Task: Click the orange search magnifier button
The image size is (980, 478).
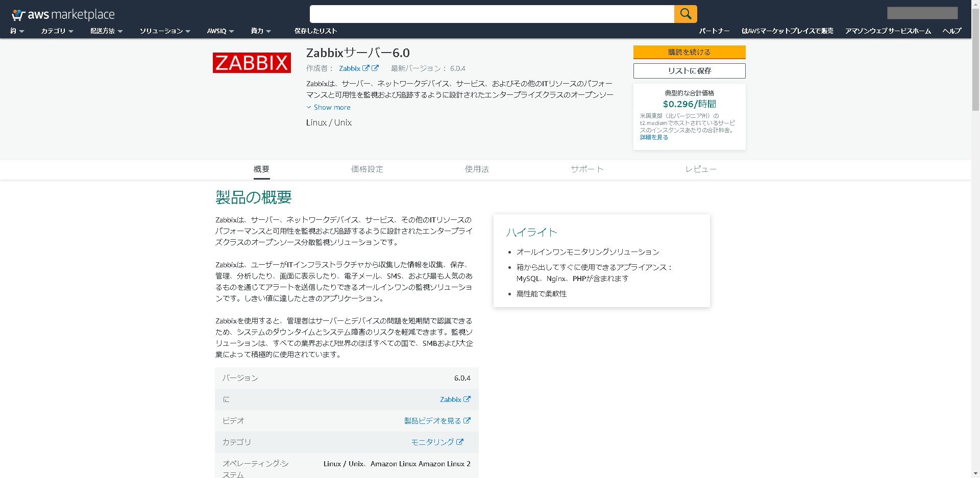Action: point(685,14)
